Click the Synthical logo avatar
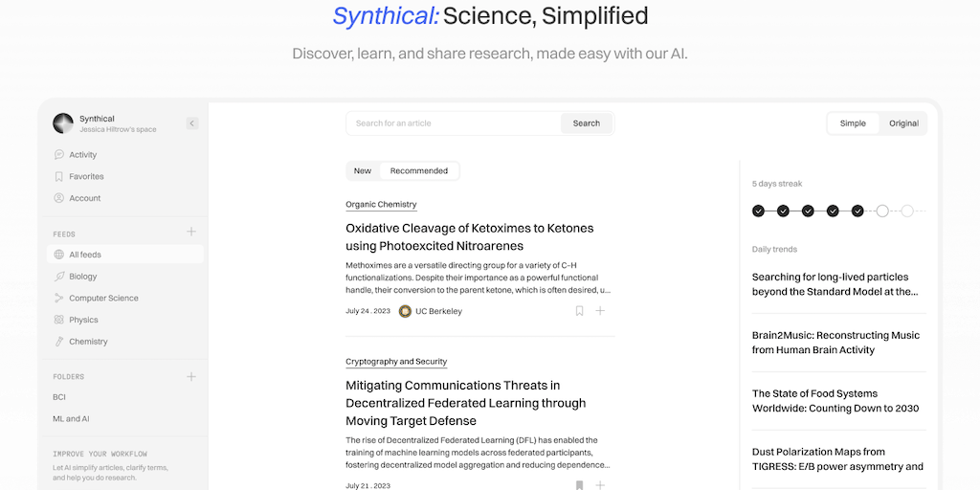This screenshot has width=980, height=490. 63,123
